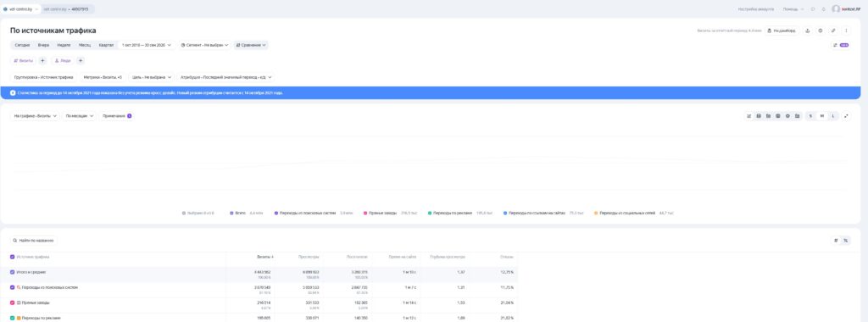This screenshot has width=868, height=322.
Task: Click the sixth chart type icon in the toolbar
Action: [x=797, y=115]
